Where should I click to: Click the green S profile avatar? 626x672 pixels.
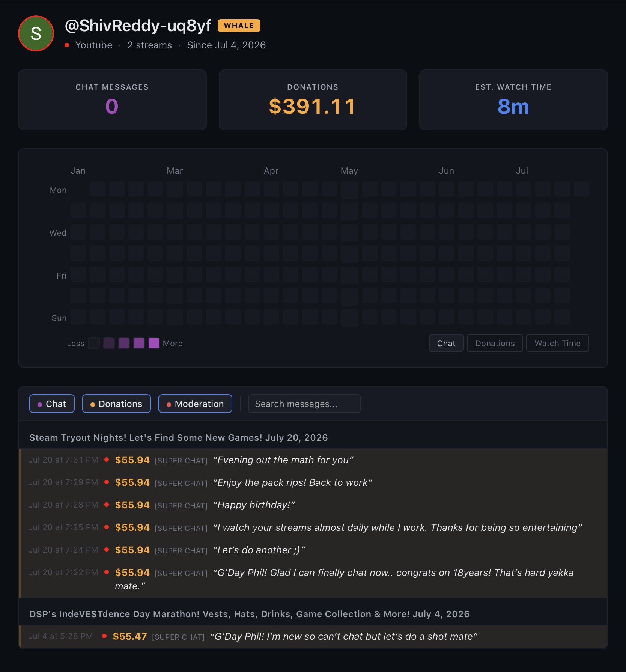tap(36, 33)
